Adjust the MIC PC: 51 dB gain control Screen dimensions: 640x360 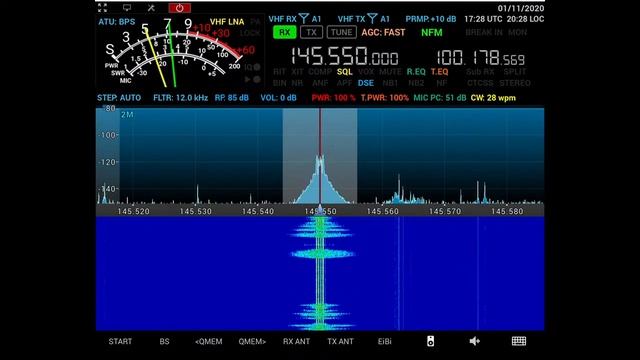440,98
